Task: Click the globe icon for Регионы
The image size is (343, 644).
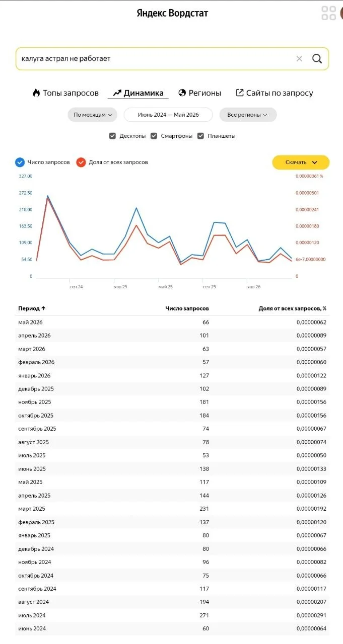Action: [182, 93]
